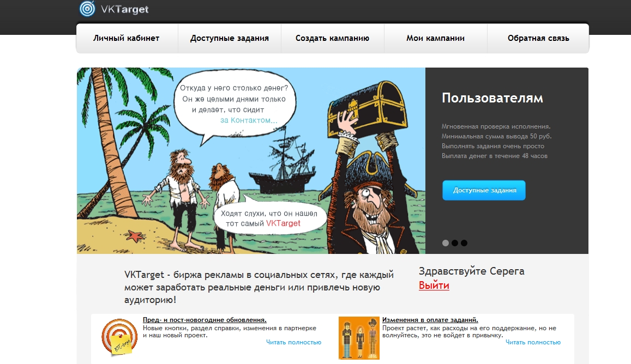
Task: Click the Здравствуйте Серега greeting text
Action: [x=472, y=271]
